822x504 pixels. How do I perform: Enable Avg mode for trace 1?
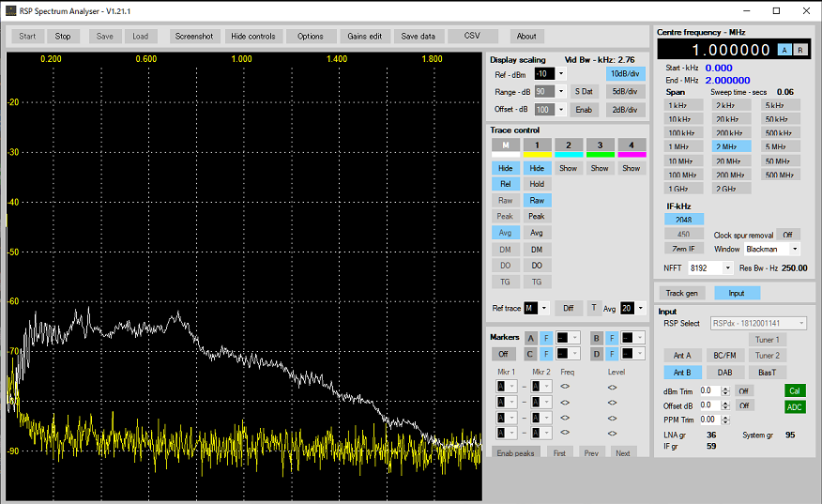[537, 233]
